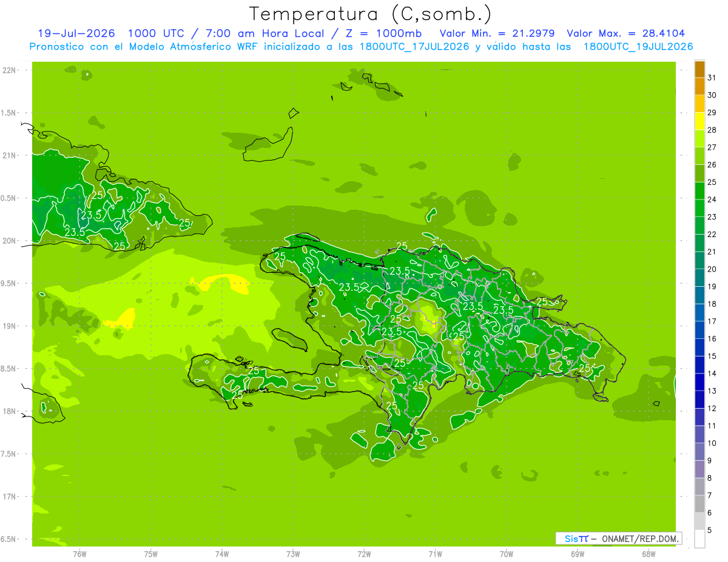The image size is (728, 562).
Task: Click the teal 19 legend color swatch
Action: (699, 278)
